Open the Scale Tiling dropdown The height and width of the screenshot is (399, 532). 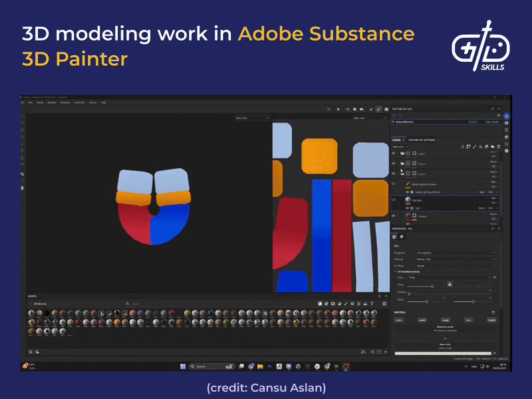click(450, 277)
